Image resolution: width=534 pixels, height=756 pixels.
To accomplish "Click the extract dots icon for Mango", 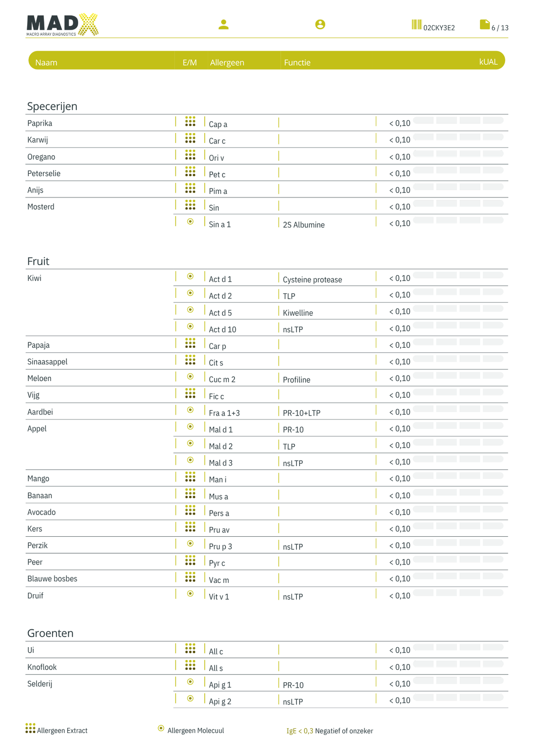I will click(x=190, y=477).
